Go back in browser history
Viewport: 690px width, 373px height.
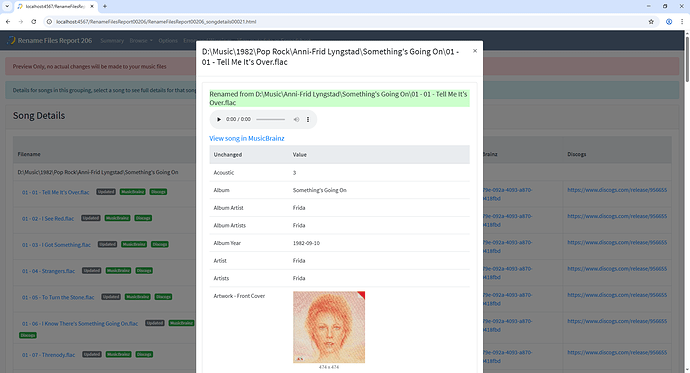(8, 22)
